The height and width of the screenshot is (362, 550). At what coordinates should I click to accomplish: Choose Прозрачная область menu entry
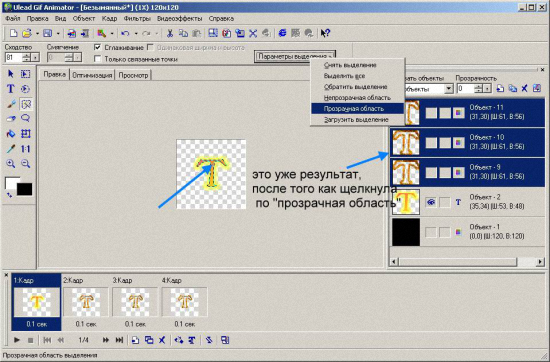357,109
